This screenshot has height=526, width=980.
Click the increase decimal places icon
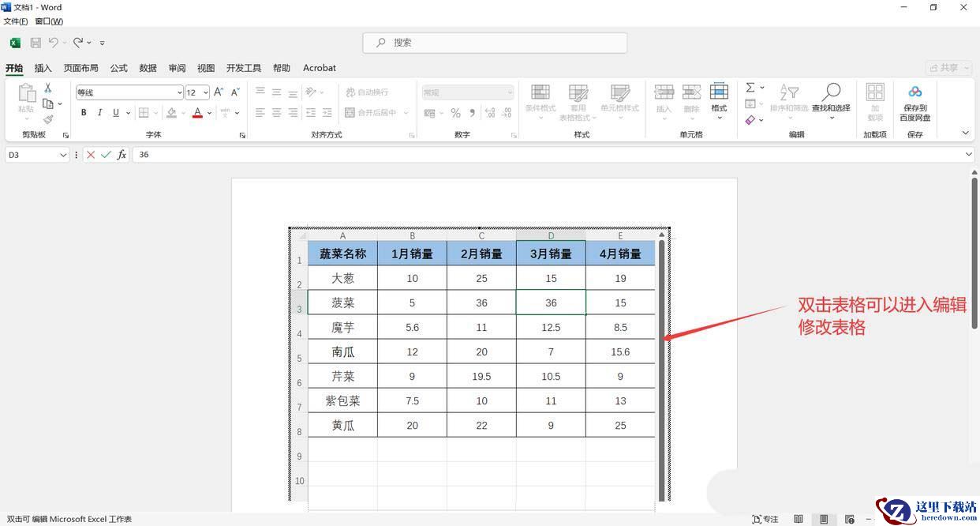tap(490, 113)
